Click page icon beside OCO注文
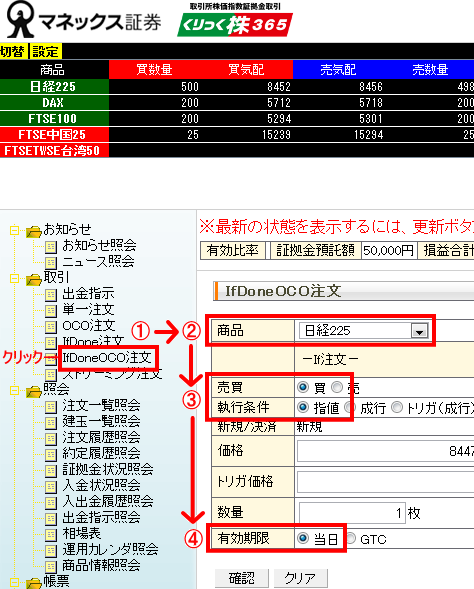The height and width of the screenshot is (589, 474). point(51,327)
